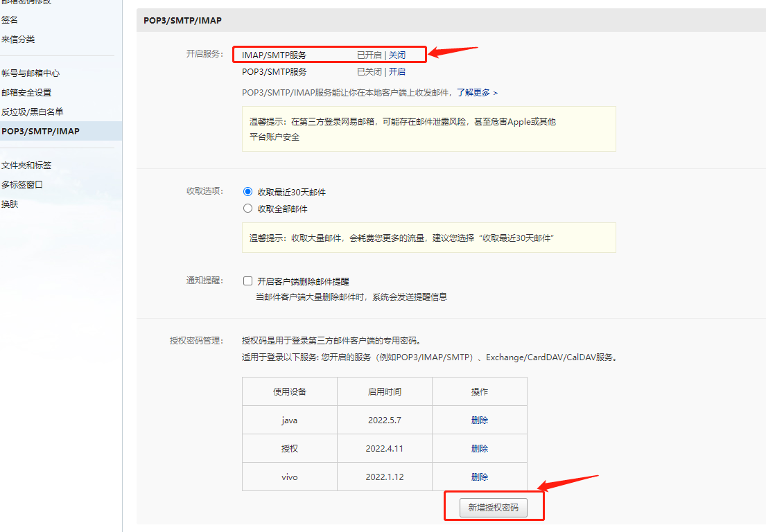Open 签名 settings in sidebar
766x532 pixels.
tap(10, 20)
